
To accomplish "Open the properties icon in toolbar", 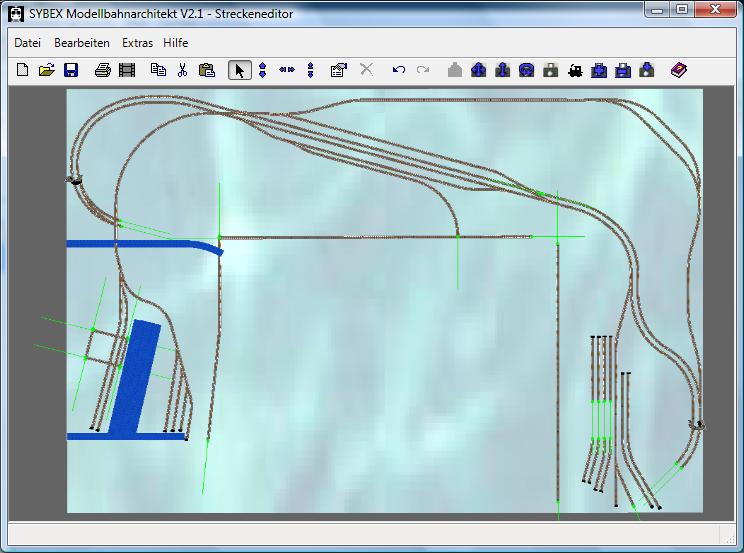I will pos(338,70).
